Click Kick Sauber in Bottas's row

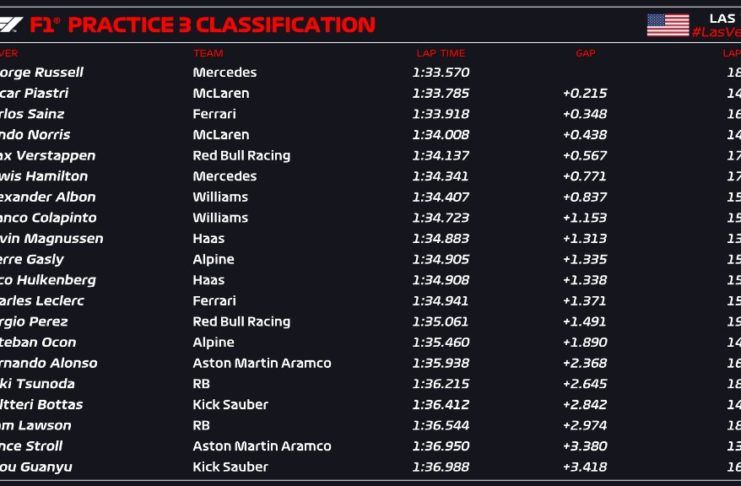point(230,404)
